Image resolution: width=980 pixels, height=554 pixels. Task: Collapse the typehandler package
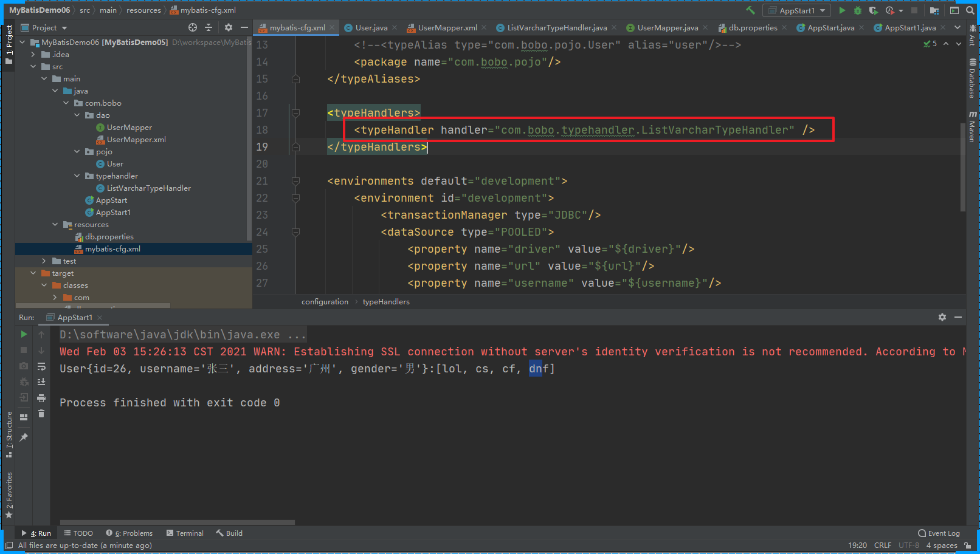77,176
